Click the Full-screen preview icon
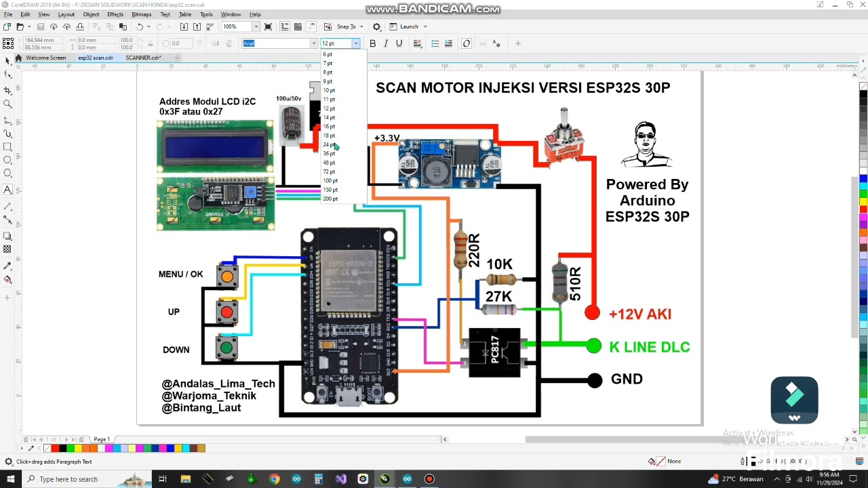The image size is (868, 488). (269, 26)
